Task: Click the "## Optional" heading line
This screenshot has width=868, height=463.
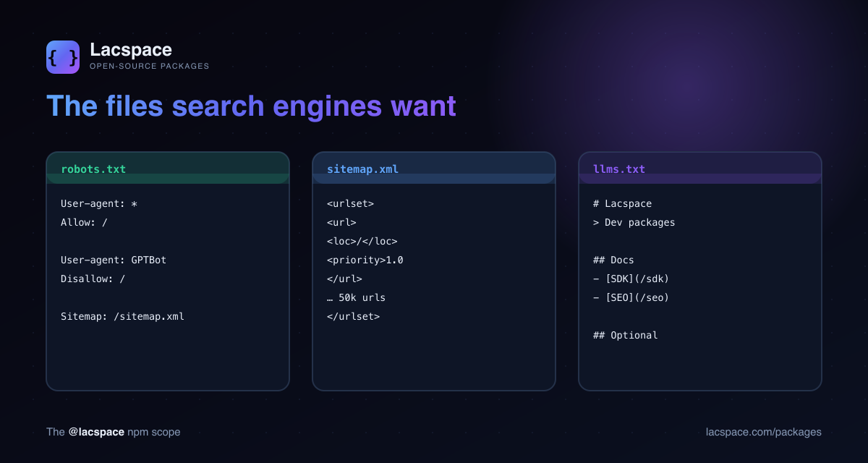Action: click(x=626, y=336)
